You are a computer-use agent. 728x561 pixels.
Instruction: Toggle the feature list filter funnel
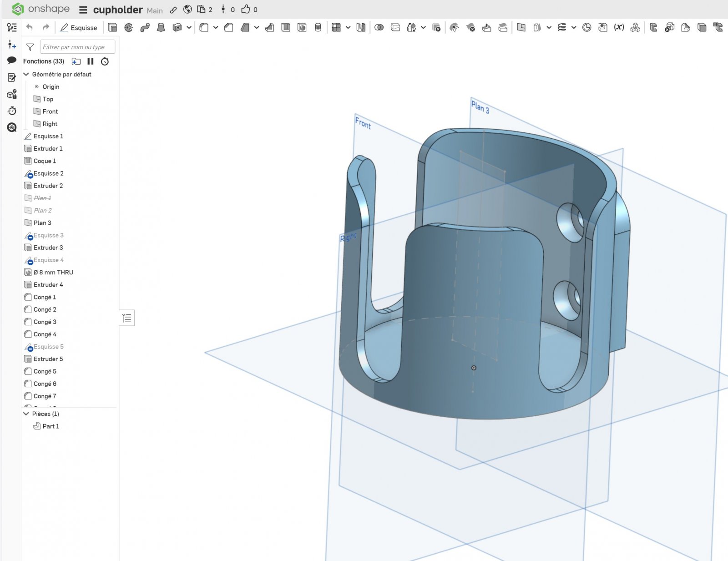tap(30, 47)
